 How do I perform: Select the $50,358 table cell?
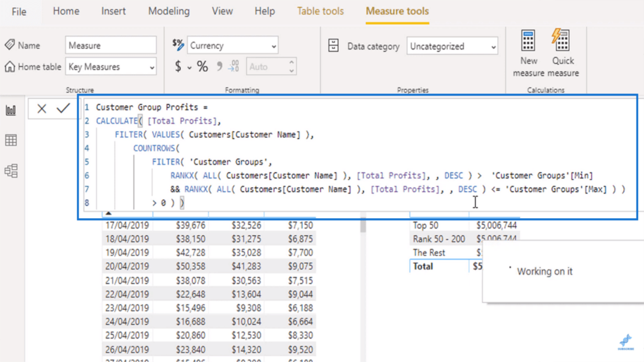tap(191, 266)
